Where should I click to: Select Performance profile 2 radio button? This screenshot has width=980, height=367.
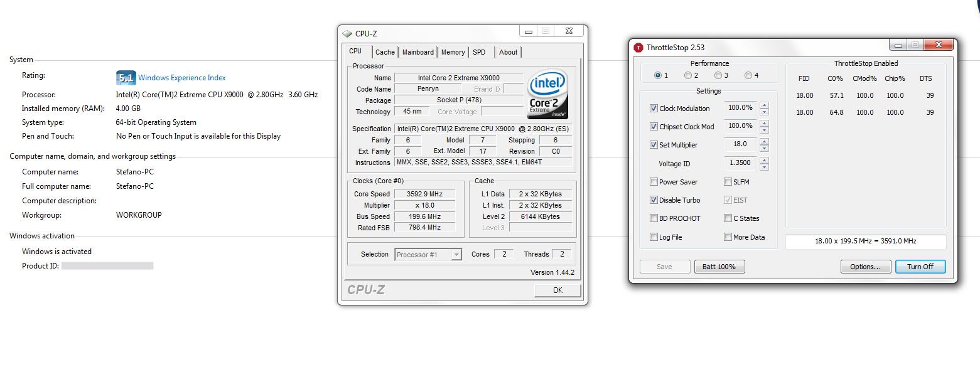coord(688,75)
